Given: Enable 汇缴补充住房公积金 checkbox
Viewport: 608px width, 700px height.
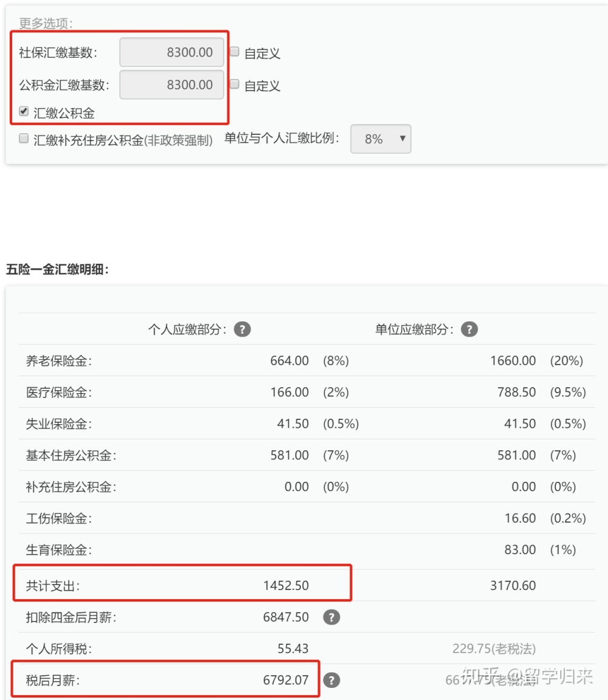Looking at the screenshot, I should [x=24, y=139].
